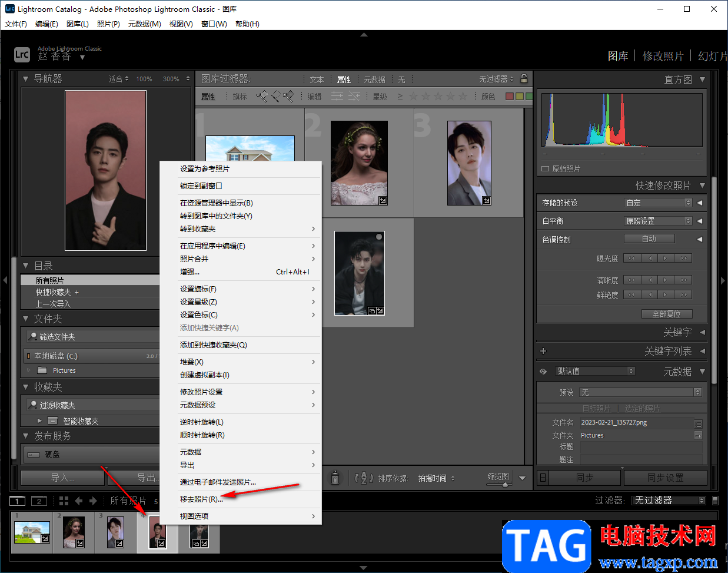Select the main window display button 1

click(x=18, y=501)
